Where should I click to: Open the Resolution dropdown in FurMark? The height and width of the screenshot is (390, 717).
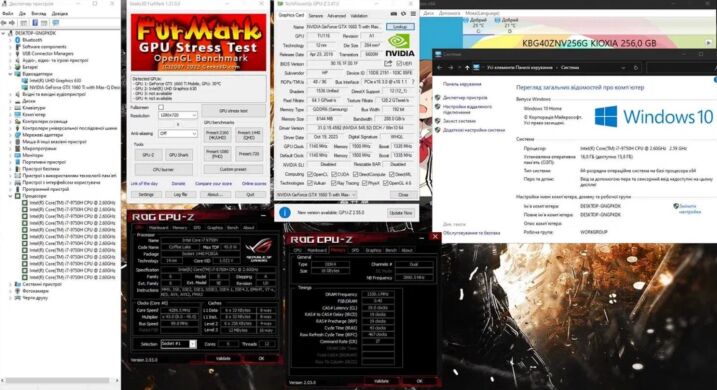178,115
